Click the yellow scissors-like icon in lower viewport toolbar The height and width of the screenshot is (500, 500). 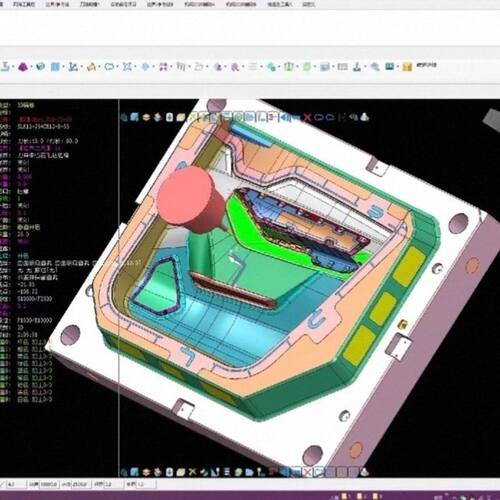click(x=193, y=472)
